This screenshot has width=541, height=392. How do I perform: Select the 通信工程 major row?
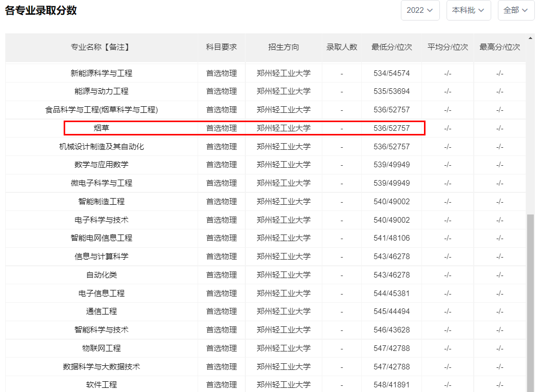(x=101, y=311)
